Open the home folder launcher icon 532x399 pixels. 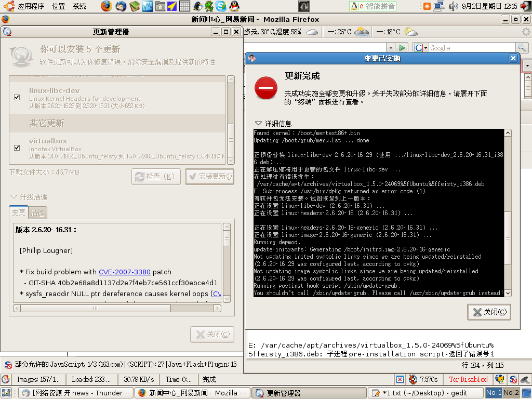[x=160, y=6]
